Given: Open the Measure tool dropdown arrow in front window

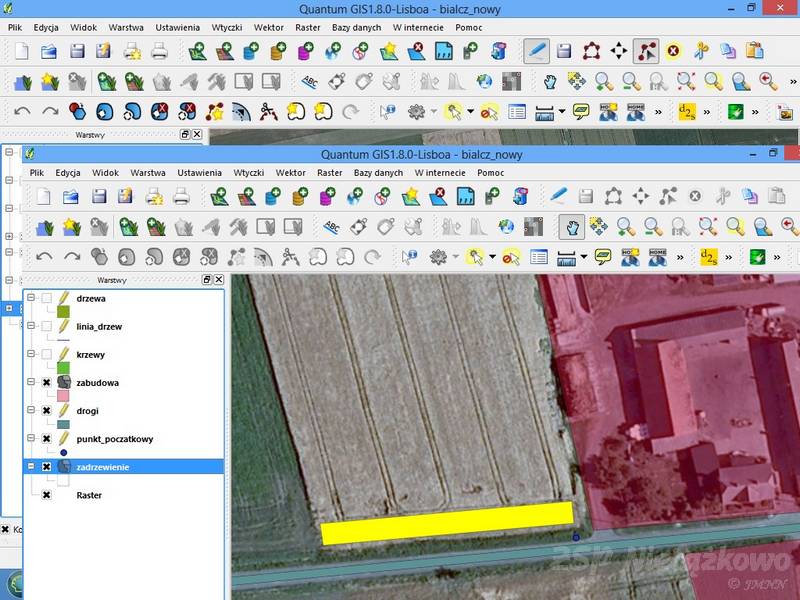Looking at the screenshot, I should (x=584, y=257).
